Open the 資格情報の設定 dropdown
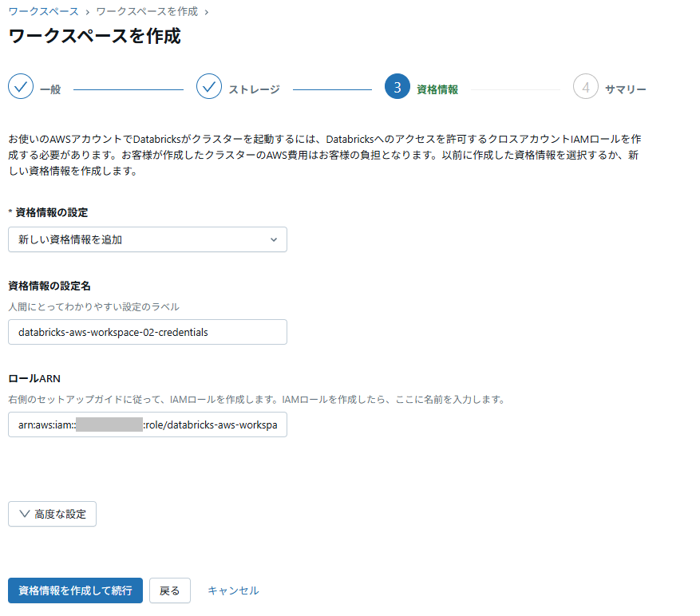700x616 pixels. click(148, 239)
